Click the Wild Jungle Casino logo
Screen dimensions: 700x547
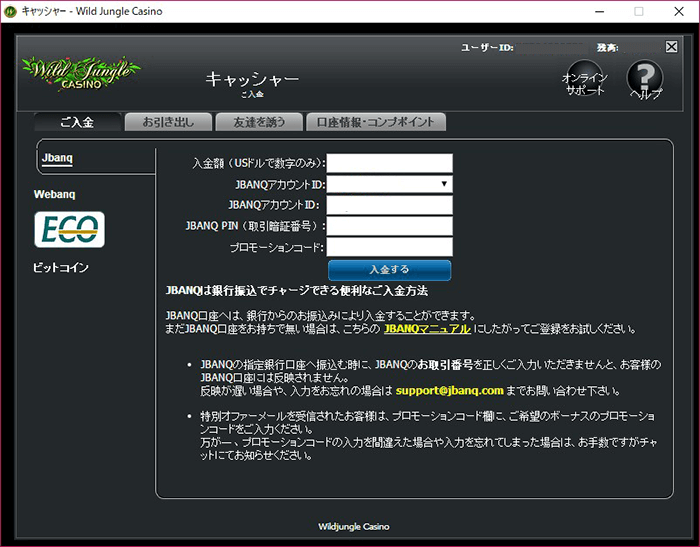[81, 74]
